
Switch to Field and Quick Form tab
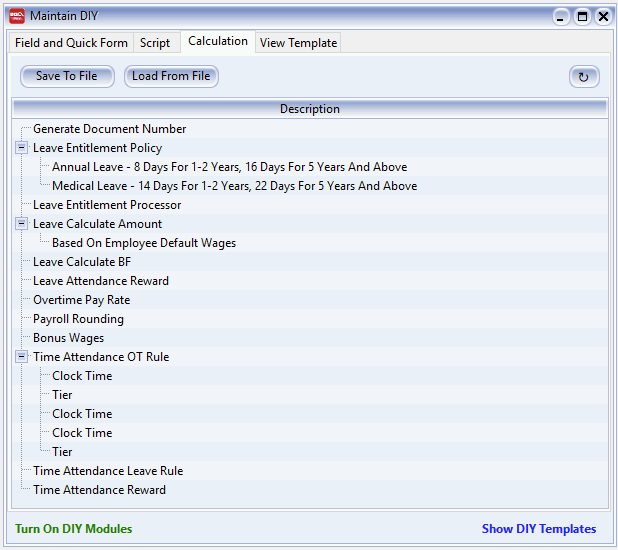tap(71, 43)
